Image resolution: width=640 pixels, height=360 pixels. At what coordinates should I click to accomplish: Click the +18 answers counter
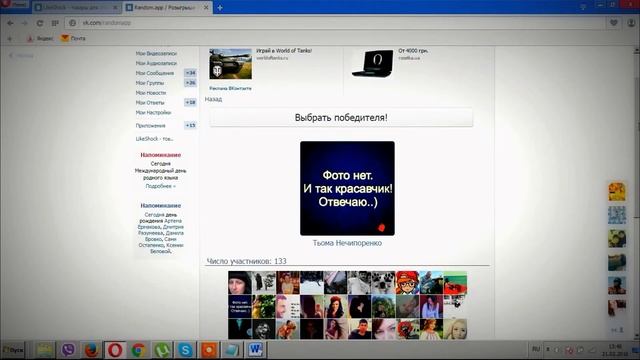pos(190,102)
